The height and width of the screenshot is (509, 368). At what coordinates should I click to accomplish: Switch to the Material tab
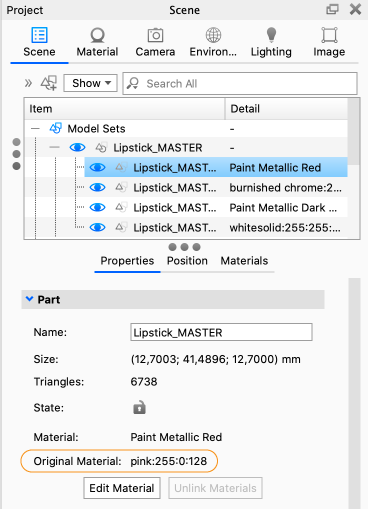pyautogui.click(x=97, y=43)
